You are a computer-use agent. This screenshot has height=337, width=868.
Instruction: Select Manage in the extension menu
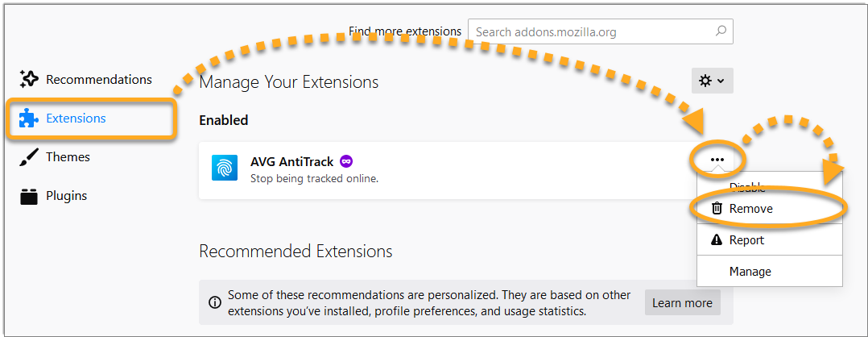(x=770, y=271)
